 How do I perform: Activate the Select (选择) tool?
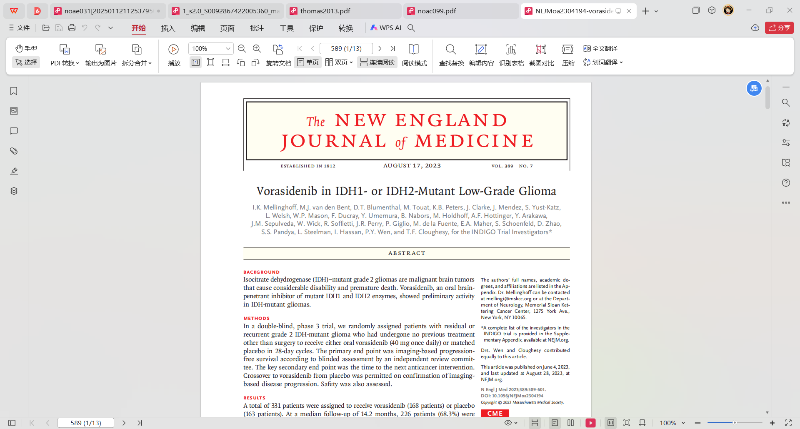(x=26, y=62)
